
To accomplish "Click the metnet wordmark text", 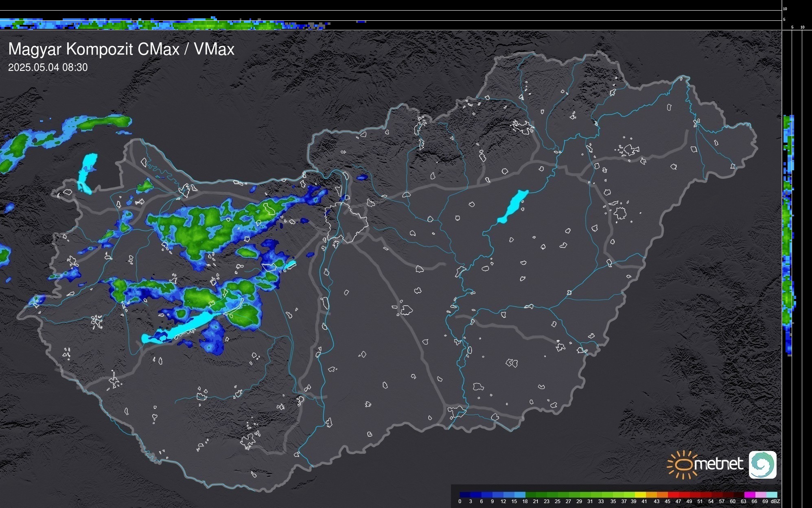I will point(718,464).
